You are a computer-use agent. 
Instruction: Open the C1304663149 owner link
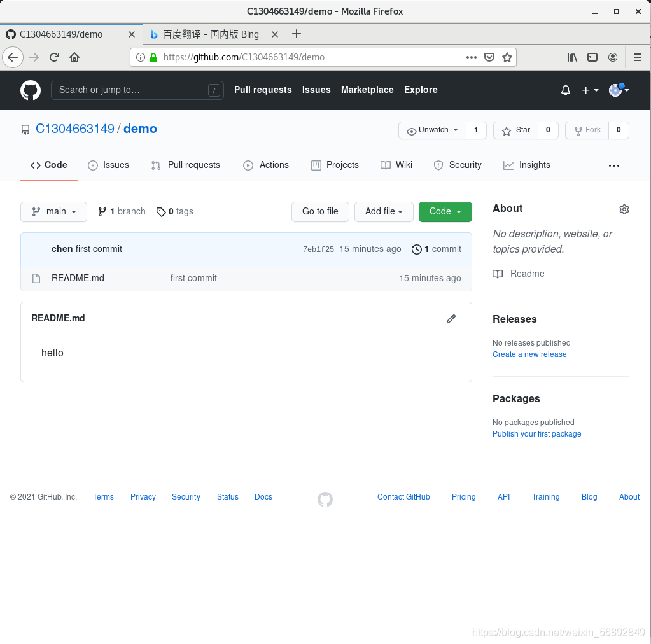[74, 129]
